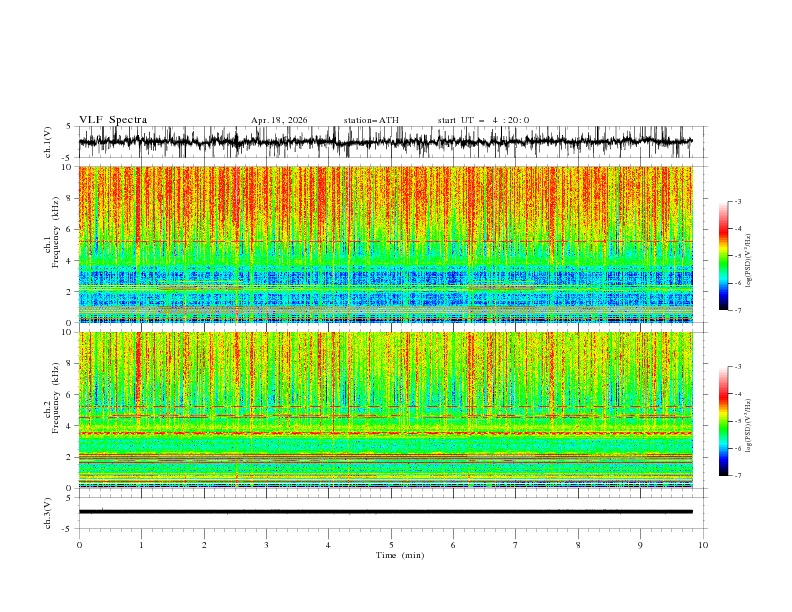
Task: Click the 1 minute tick label on time axis
Action: click(x=141, y=545)
